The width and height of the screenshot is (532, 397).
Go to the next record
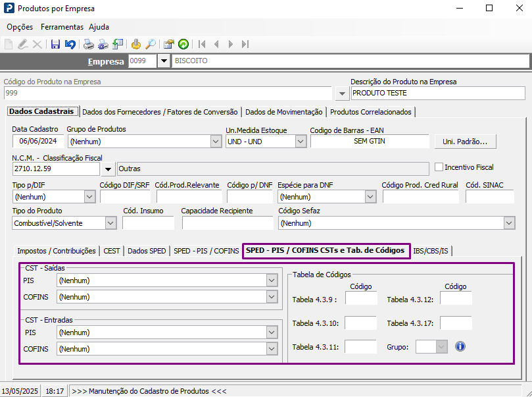click(231, 44)
